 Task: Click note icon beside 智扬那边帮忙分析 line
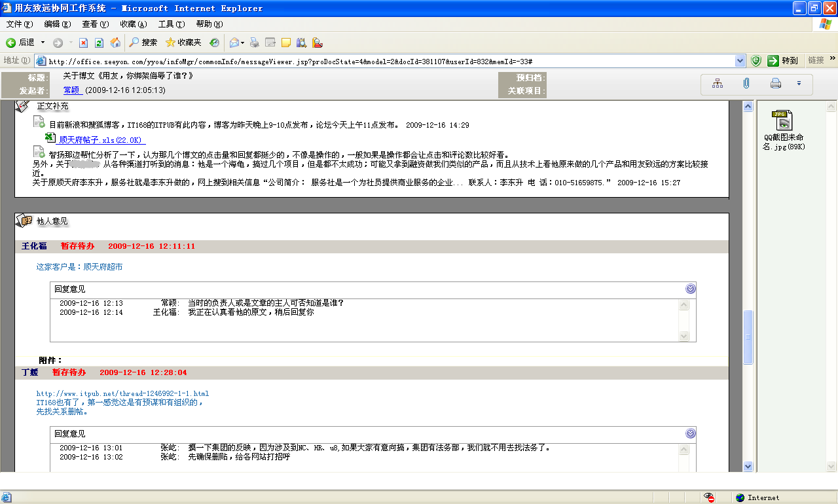tap(39, 153)
